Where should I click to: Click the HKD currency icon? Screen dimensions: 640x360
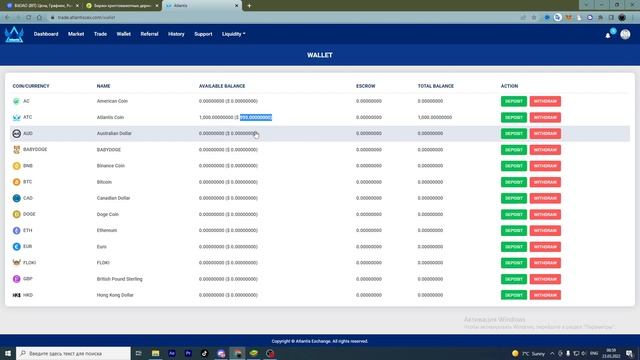16,295
